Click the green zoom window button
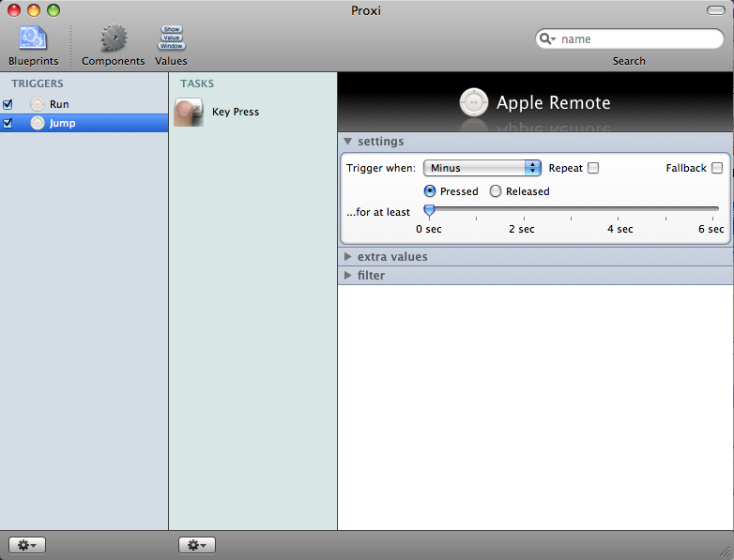 (54, 10)
